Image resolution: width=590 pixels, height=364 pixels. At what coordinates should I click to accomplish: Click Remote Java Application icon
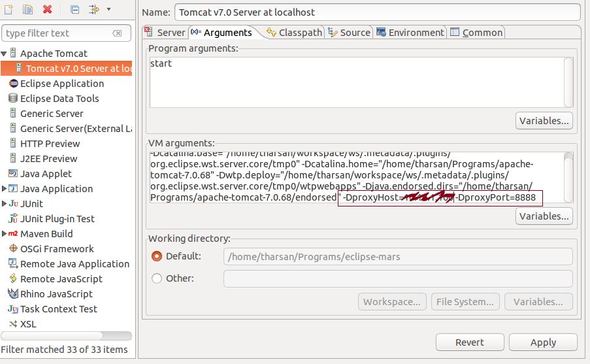point(13,263)
